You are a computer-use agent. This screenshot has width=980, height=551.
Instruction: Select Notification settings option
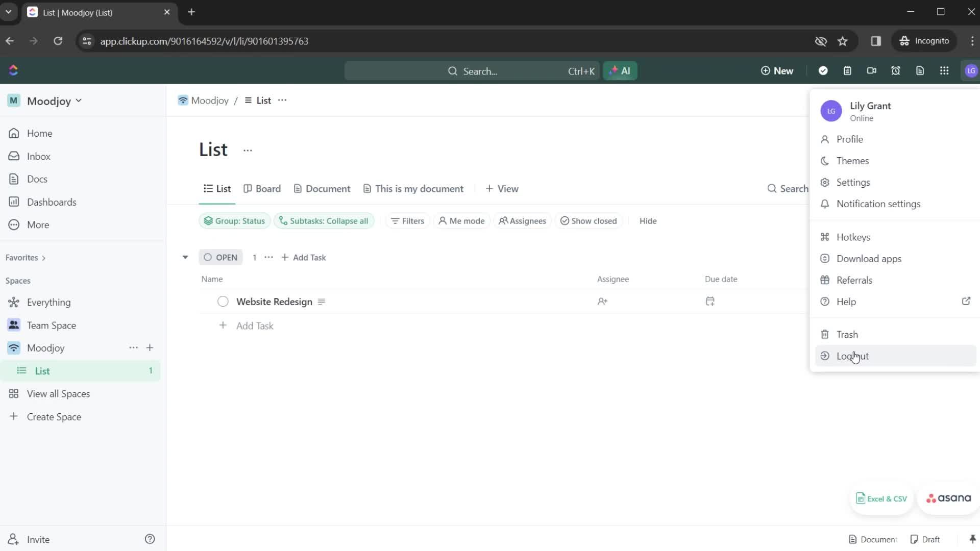[x=879, y=204]
